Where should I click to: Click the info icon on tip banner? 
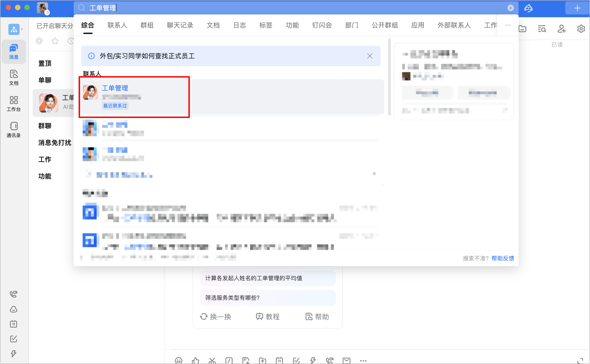coord(91,56)
